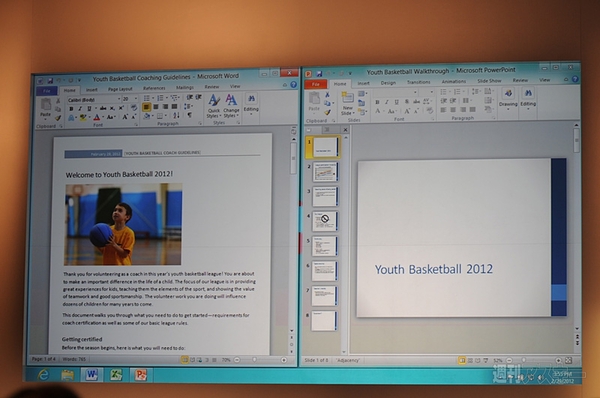Click New Slide in the PowerPoint ribbon
600x398 pixels.
(x=347, y=104)
